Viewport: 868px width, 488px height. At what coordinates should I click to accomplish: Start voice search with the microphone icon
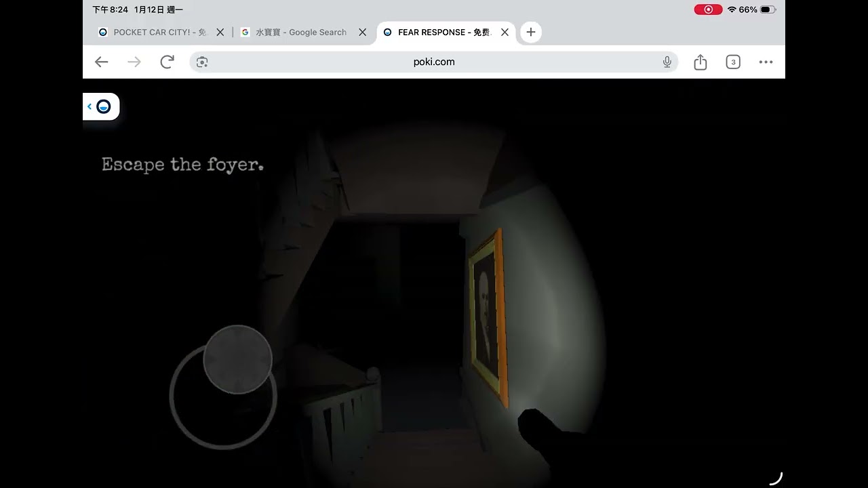click(667, 62)
